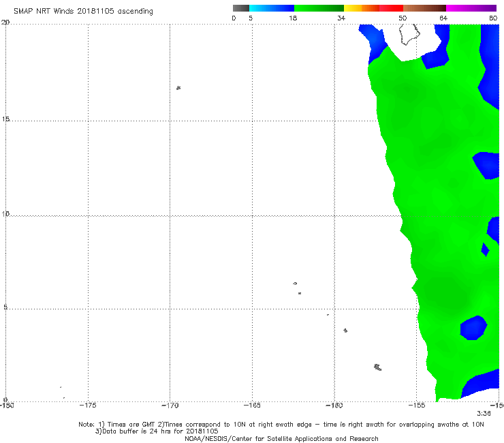
Task: Click the blue wind patch near 12.5N
Action: coord(487,166)
